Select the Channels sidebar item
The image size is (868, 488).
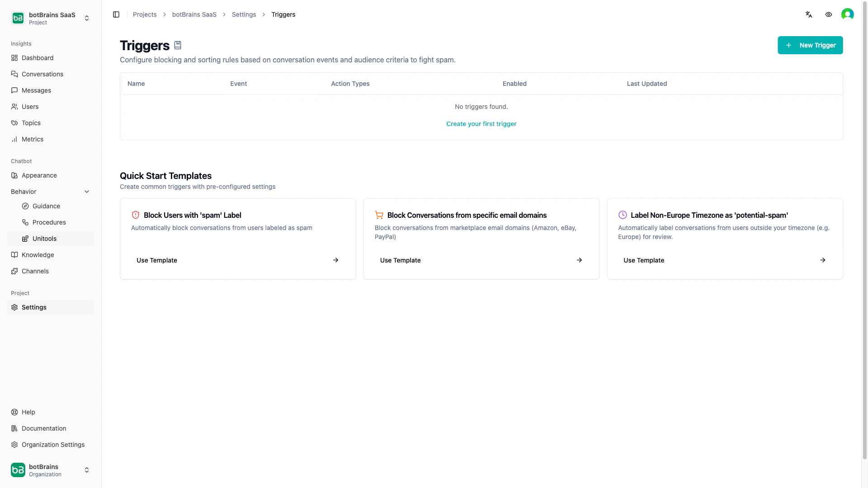[35, 271]
